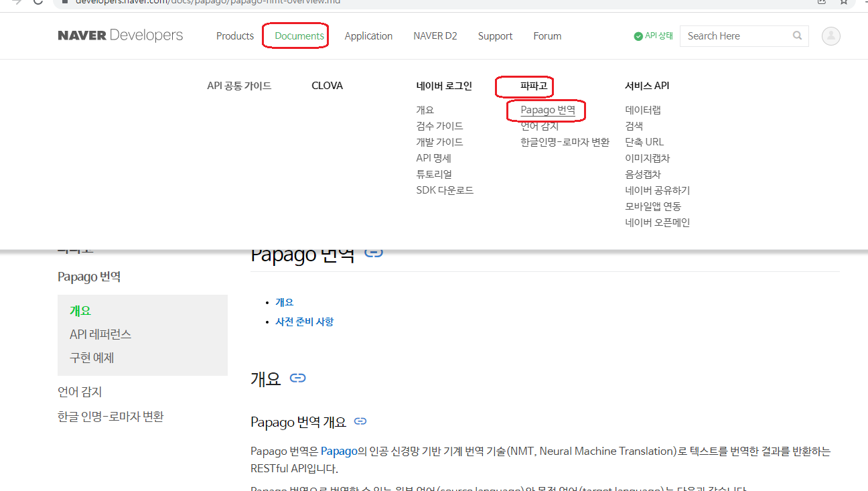
Task: Open SDK 다운로드 link
Action: pyautogui.click(x=445, y=190)
